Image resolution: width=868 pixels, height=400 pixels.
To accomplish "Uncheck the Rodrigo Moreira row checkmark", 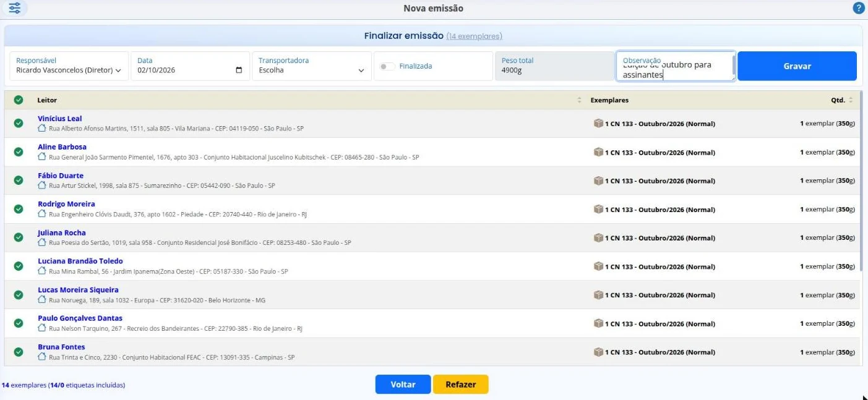I will [x=19, y=209].
